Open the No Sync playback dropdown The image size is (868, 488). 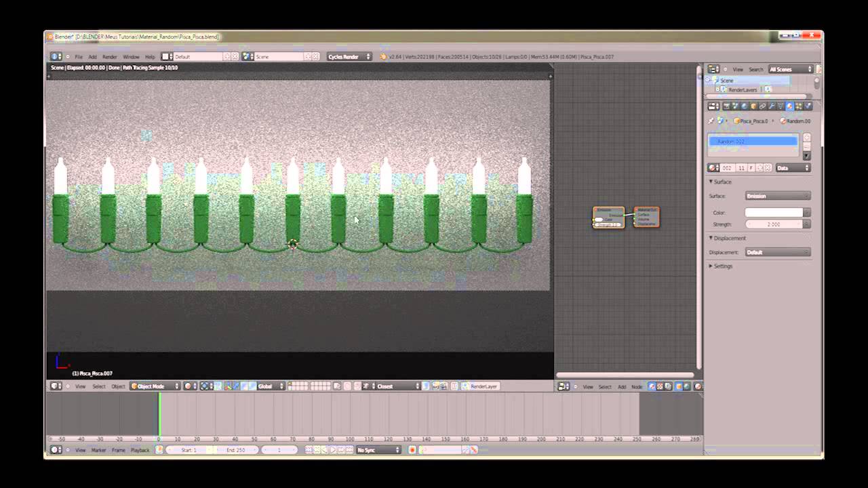[x=379, y=450]
